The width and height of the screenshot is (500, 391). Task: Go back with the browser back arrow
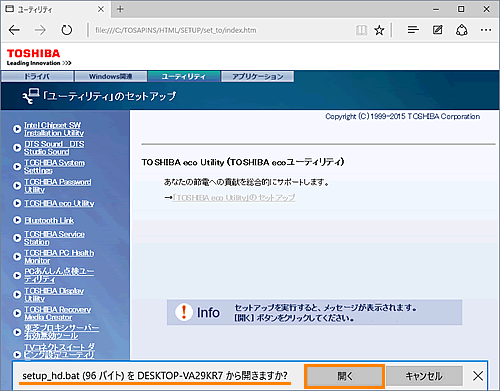(x=14, y=30)
